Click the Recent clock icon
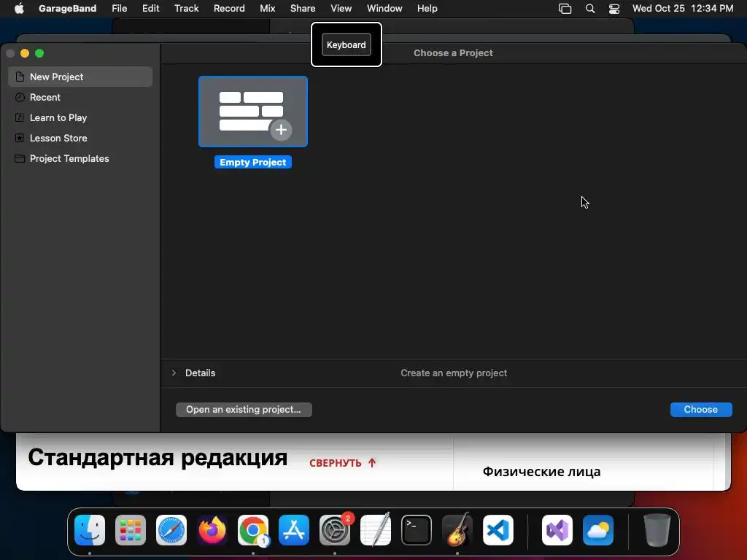This screenshot has height=560, width=747. click(20, 97)
